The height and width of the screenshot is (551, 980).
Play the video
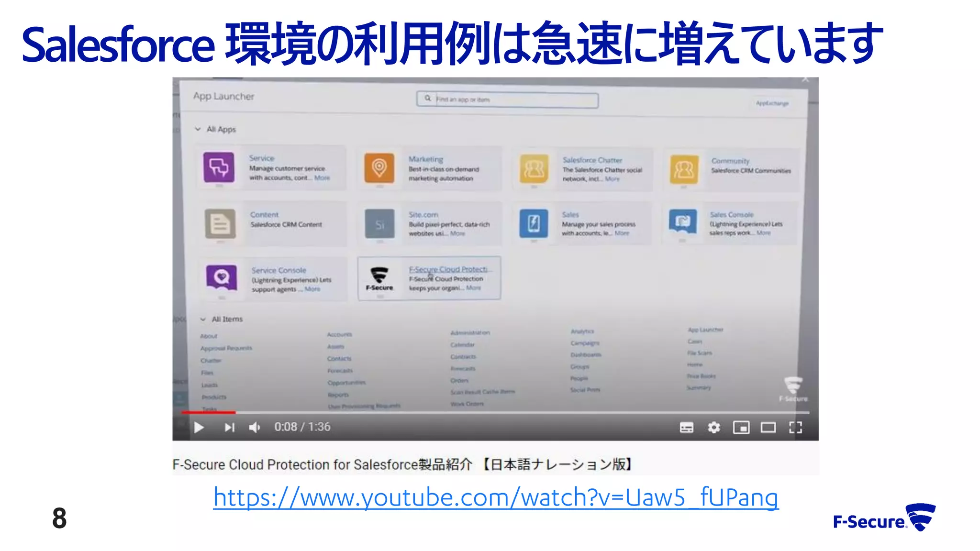click(199, 427)
